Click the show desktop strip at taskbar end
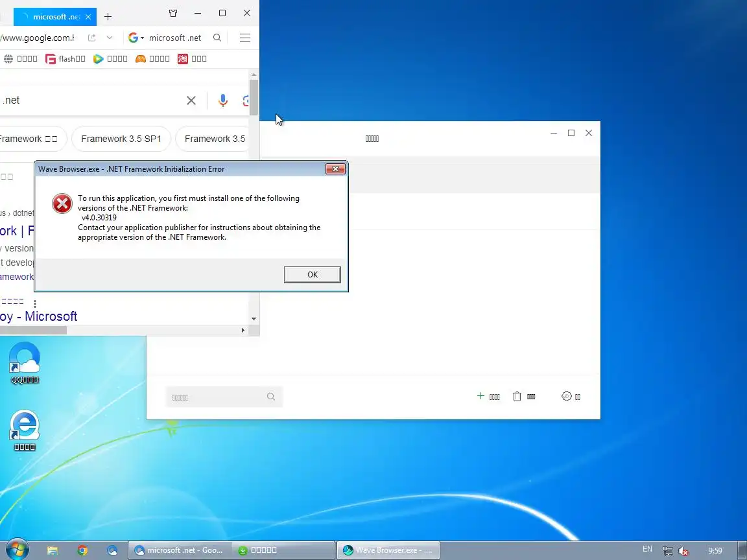Screen dimensions: 747x560 pos(742,550)
